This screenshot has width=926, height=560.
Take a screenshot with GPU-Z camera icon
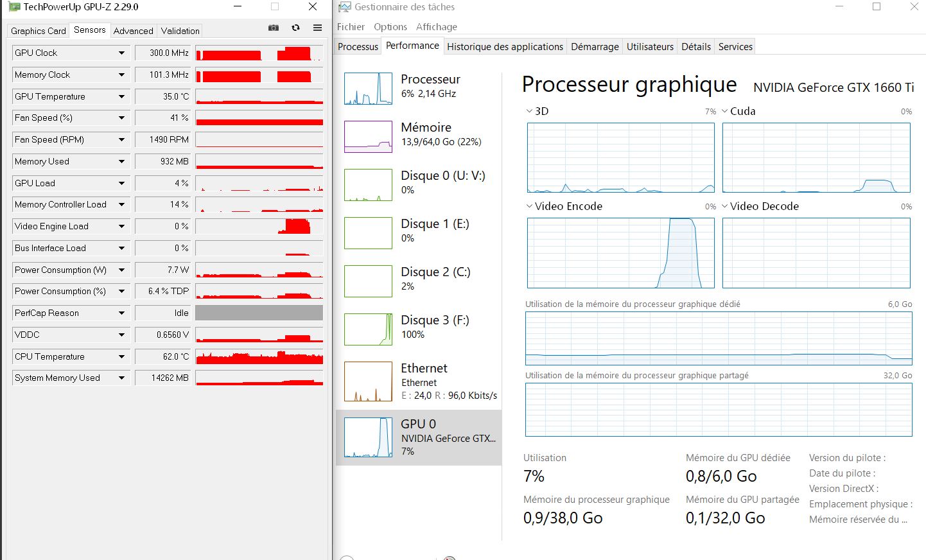click(x=274, y=28)
